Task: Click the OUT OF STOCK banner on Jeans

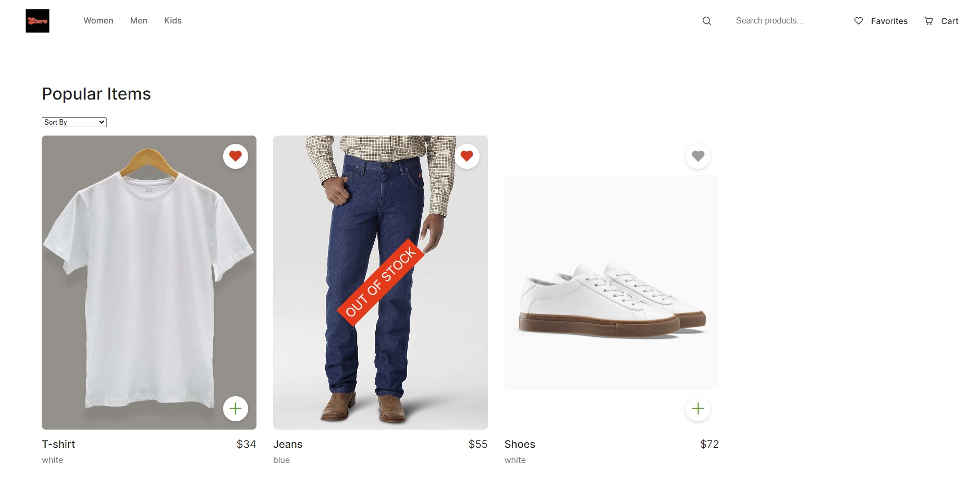Action: (x=381, y=283)
